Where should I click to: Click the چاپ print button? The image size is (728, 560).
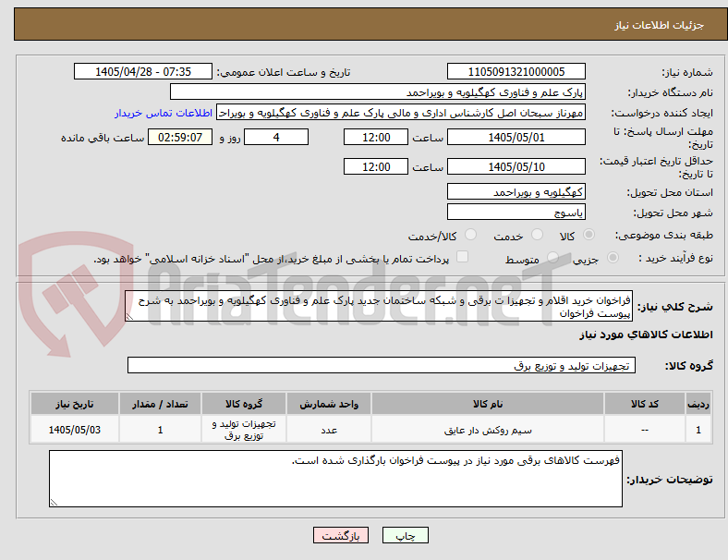(406, 535)
